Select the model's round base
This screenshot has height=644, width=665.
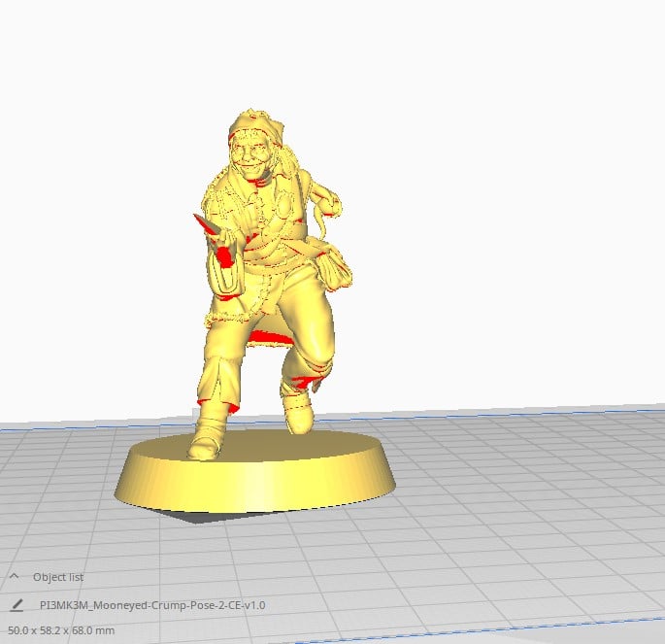[x=255, y=473]
